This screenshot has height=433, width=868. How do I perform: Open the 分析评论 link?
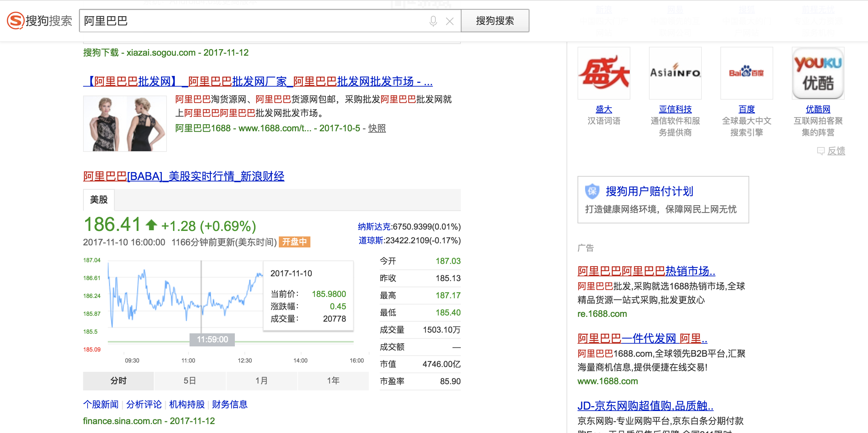coord(144,404)
